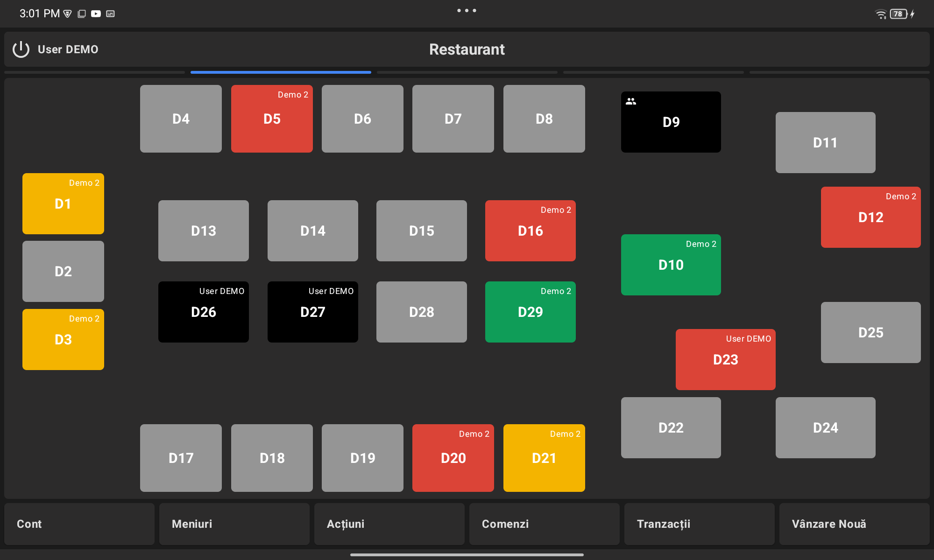Switch to the third floor section tab
This screenshot has height=560, width=934.
tap(467, 72)
